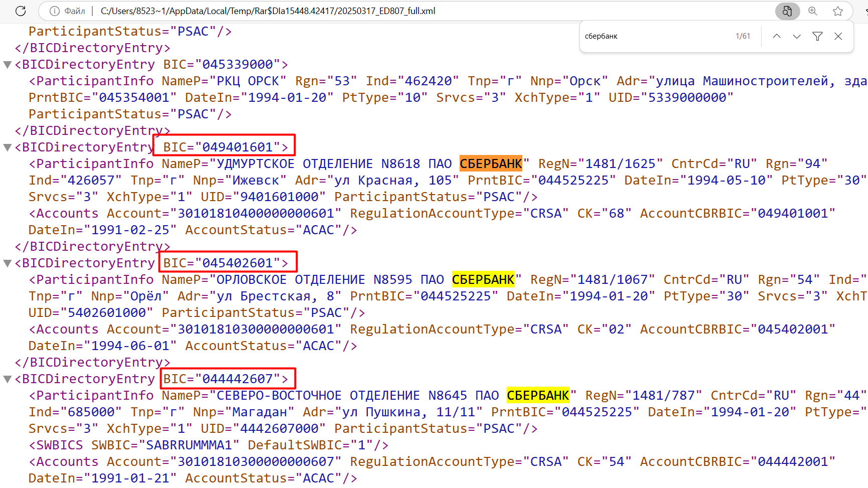The image size is (868, 488).
Task: Reload the XML page
Action: 21,11
